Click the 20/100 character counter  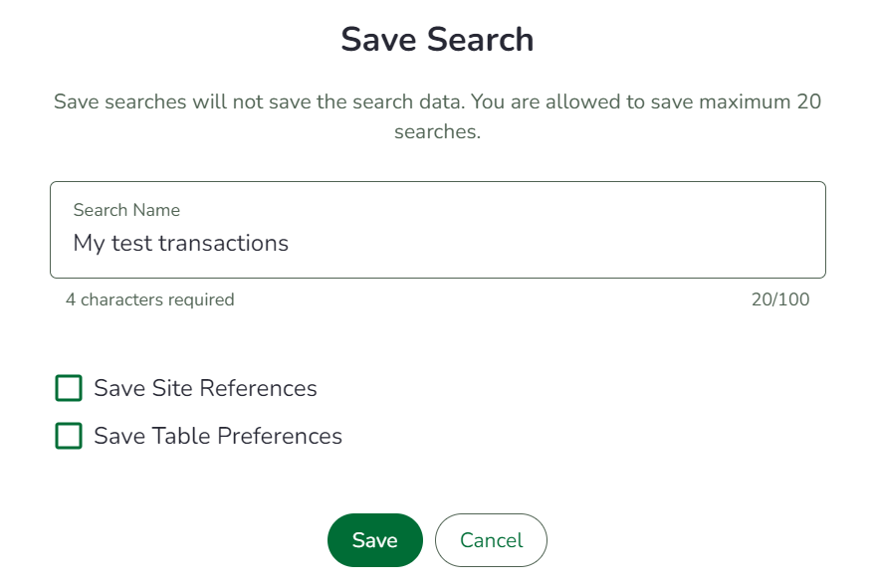(x=780, y=299)
